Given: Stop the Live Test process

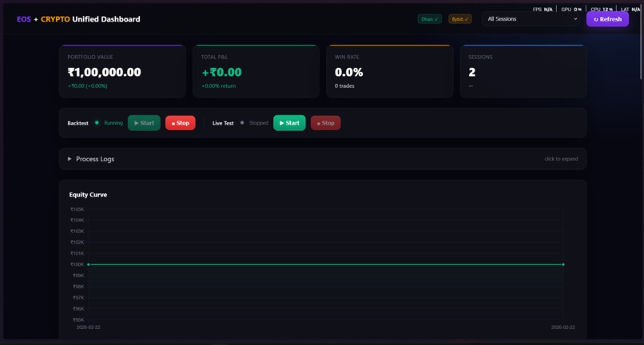Looking at the screenshot, I should click(326, 123).
